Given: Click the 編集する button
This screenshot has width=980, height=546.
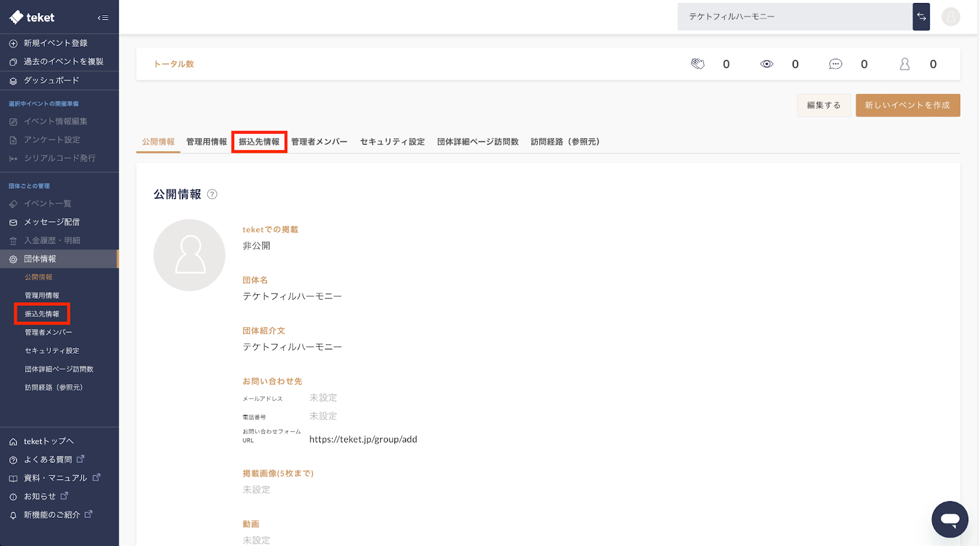Looking at the screenshot, I should pos(823,105).
